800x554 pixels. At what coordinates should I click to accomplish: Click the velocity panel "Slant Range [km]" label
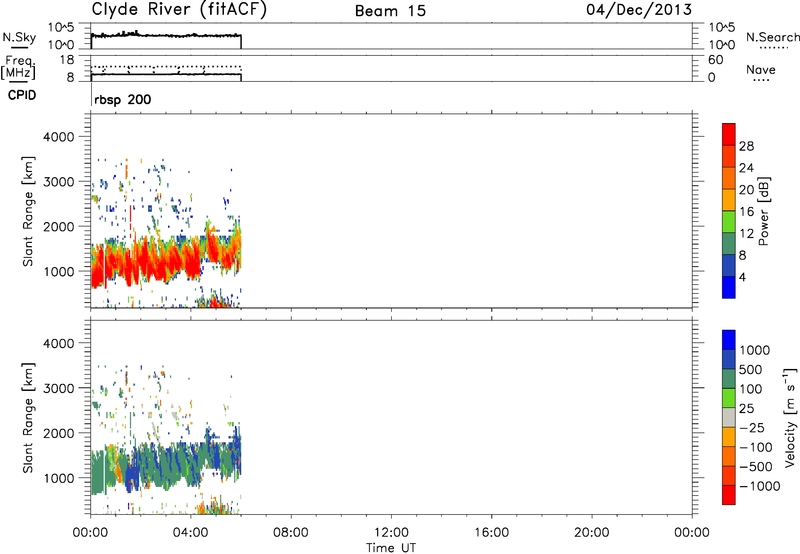[x=28, y=418]
